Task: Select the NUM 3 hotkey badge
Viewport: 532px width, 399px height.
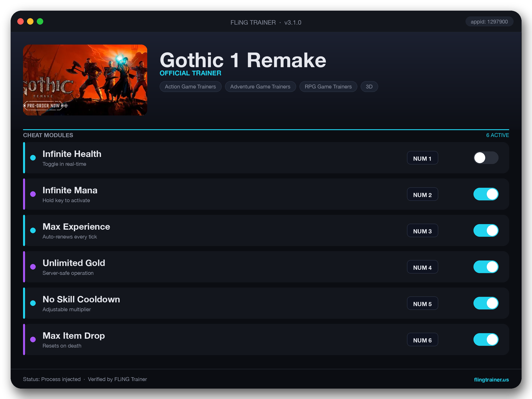Action: click(422, 231)
